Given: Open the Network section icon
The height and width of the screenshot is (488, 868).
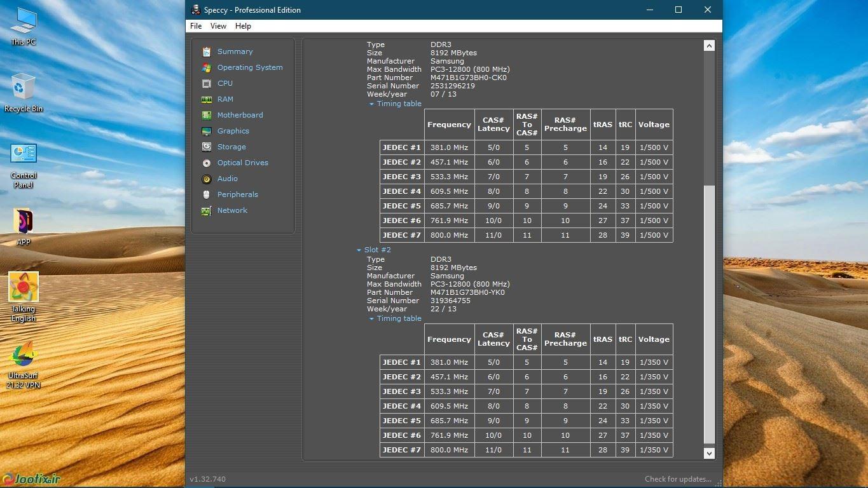Looking at the screenshot, I should (x=206, y=210).
